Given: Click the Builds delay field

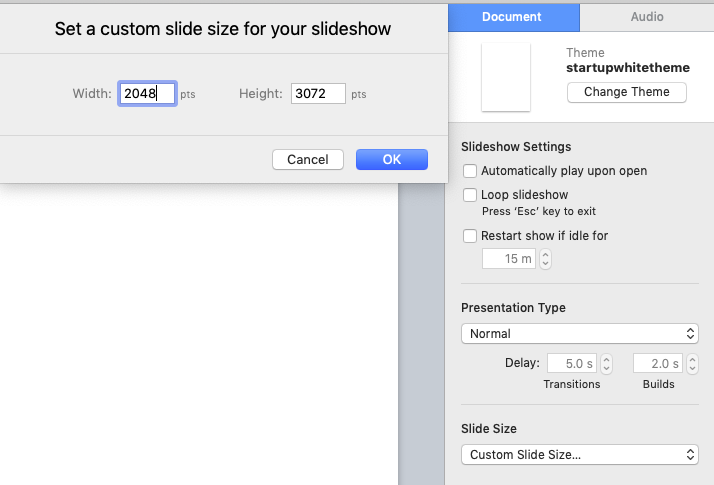Looking at the screenshot, I should (655, 364).
